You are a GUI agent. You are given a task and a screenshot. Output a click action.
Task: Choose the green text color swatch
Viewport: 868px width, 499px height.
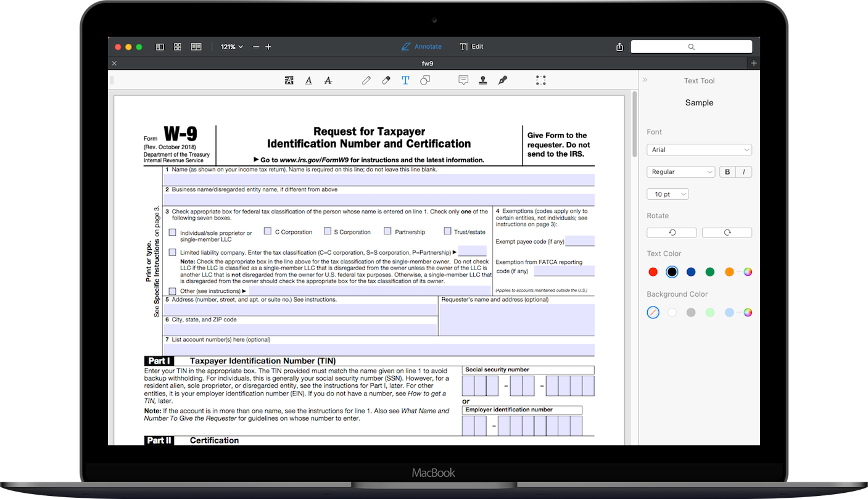point(709,271)
